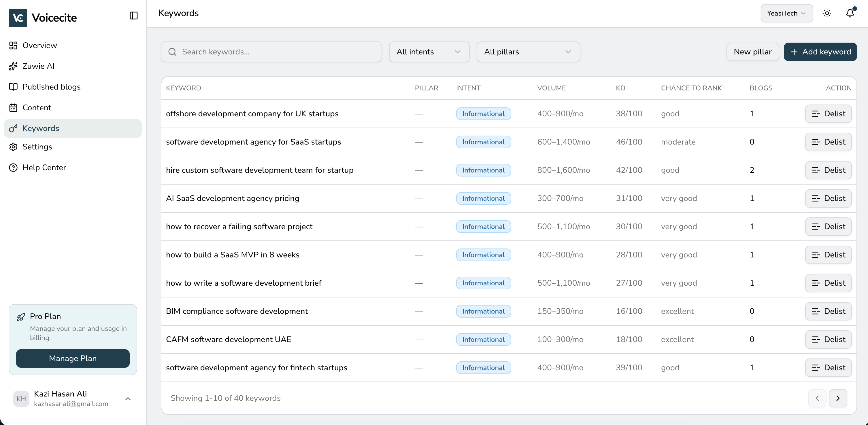Click keyword 'AI SaaS development agency pricing'

(x=233, y=198)
